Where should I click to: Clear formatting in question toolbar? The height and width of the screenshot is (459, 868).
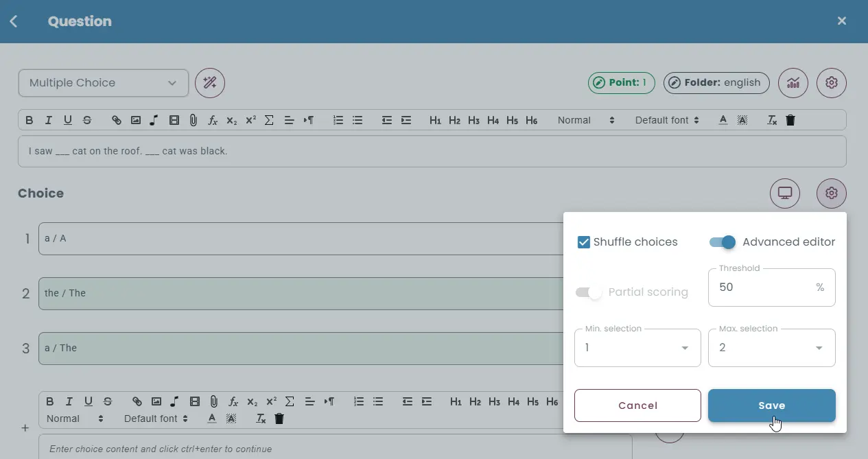point(772,120)
